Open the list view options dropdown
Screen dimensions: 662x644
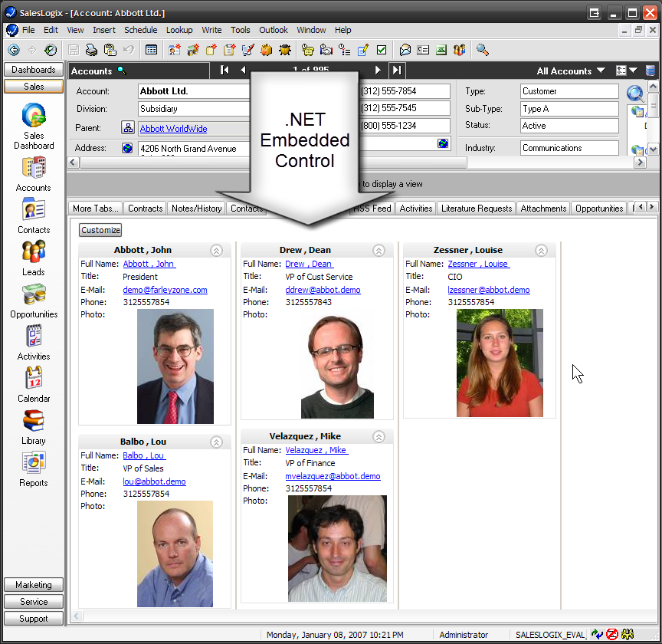(x=627, y=71)
